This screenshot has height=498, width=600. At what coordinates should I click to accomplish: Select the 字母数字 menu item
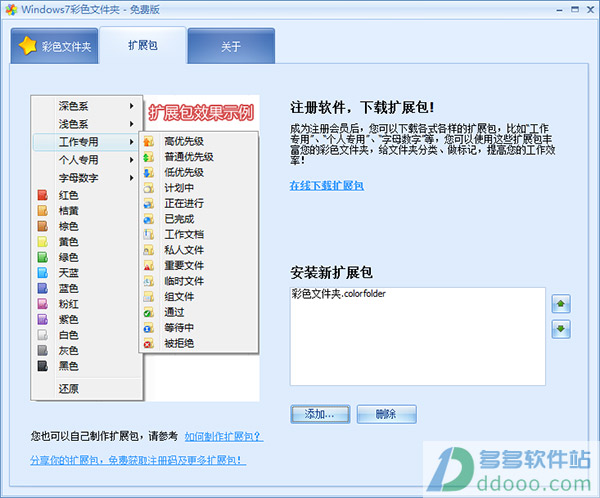[86, 178]
